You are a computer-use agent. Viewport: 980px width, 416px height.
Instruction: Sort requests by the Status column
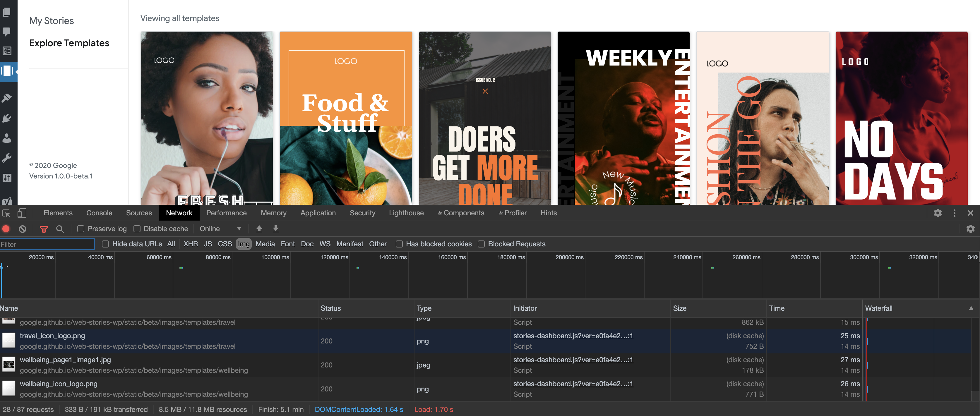pyautogui.click(x=366, y=308)
